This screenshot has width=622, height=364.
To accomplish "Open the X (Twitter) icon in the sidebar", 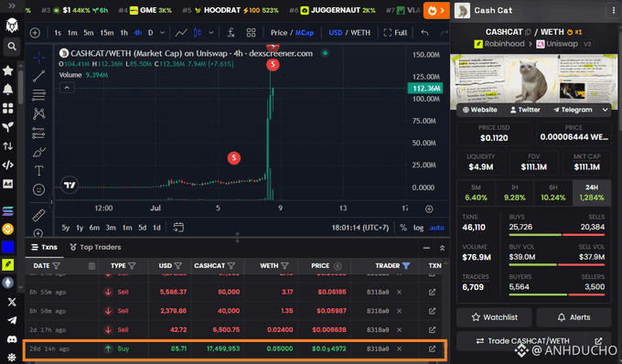I will click(x=12, y=302).
